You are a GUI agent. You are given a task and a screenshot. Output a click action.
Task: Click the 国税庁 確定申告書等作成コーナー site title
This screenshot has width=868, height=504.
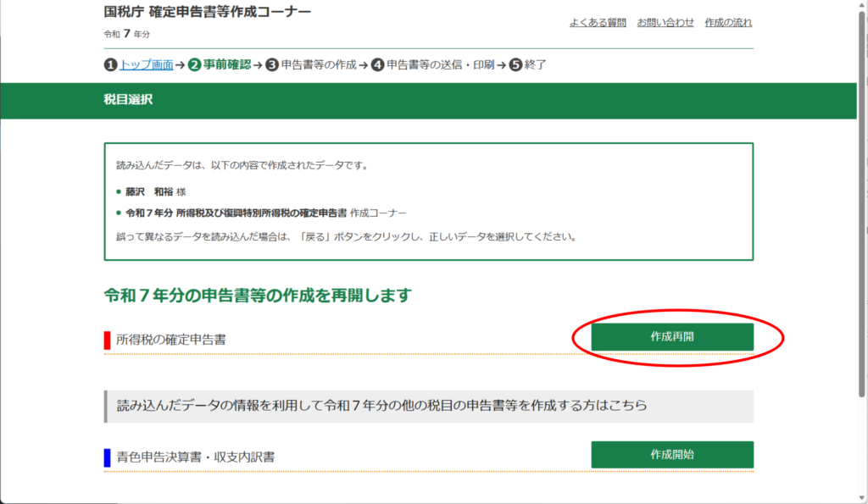tap(207, 12)
